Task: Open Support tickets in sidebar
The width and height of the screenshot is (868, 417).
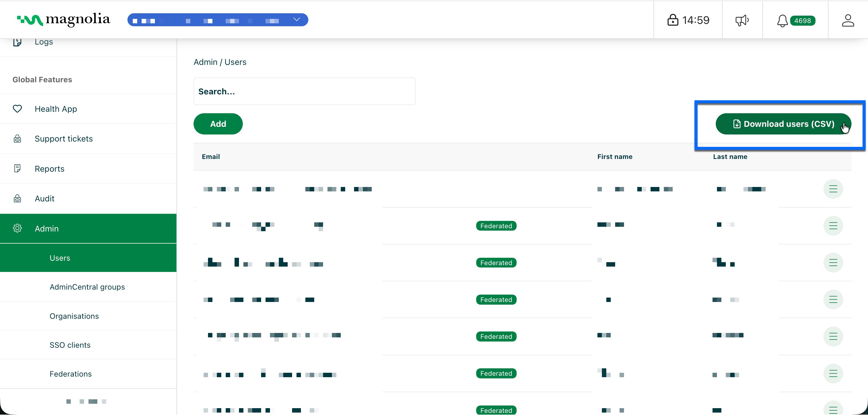Action: pos(64,139)
